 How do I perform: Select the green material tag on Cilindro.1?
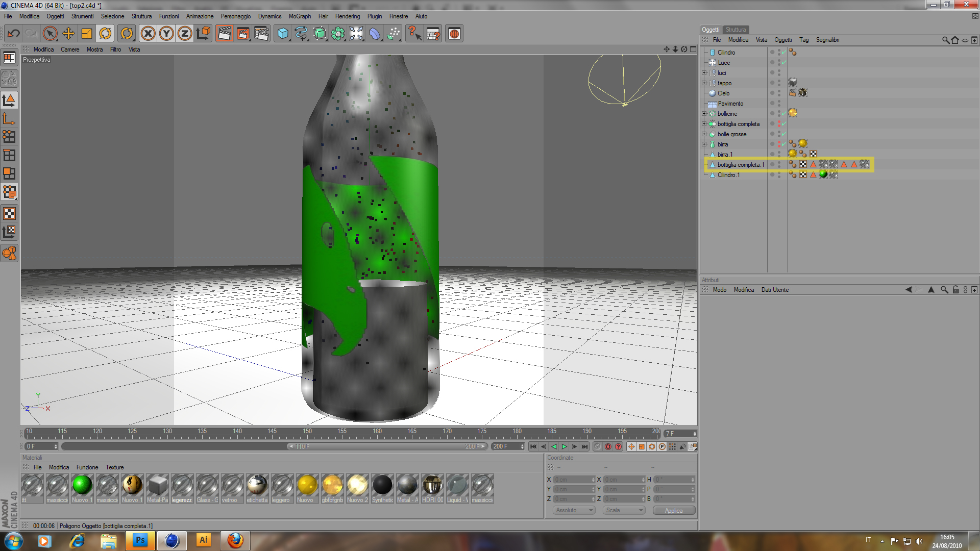[x=823, y=174]
